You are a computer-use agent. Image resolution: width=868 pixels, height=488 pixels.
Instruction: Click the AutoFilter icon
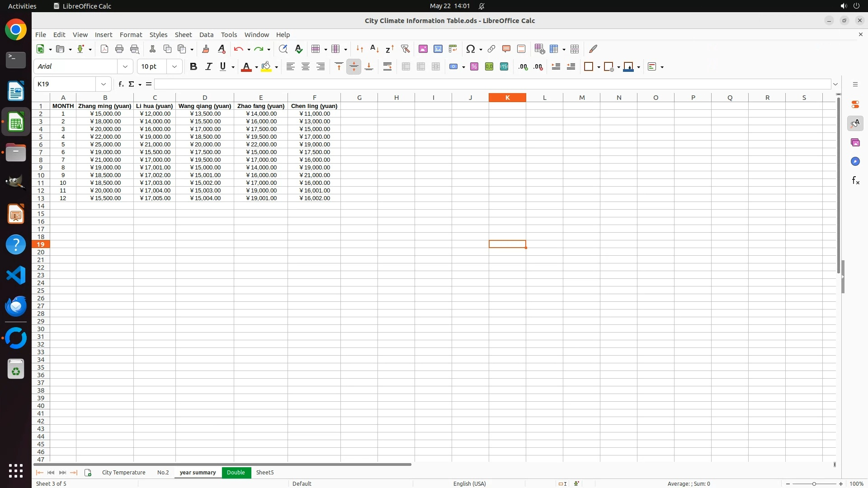[x=405, y=49]
